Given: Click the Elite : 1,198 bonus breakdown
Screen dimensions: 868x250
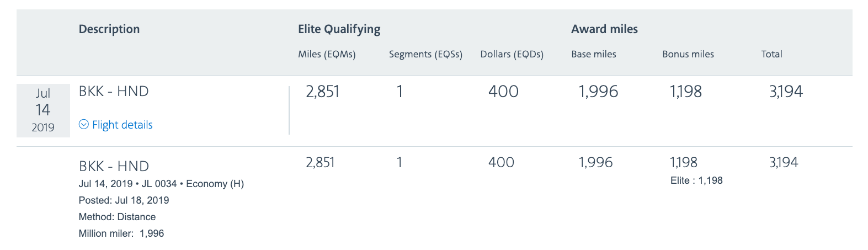Looking at the screenshot, I should coord(696,180).
